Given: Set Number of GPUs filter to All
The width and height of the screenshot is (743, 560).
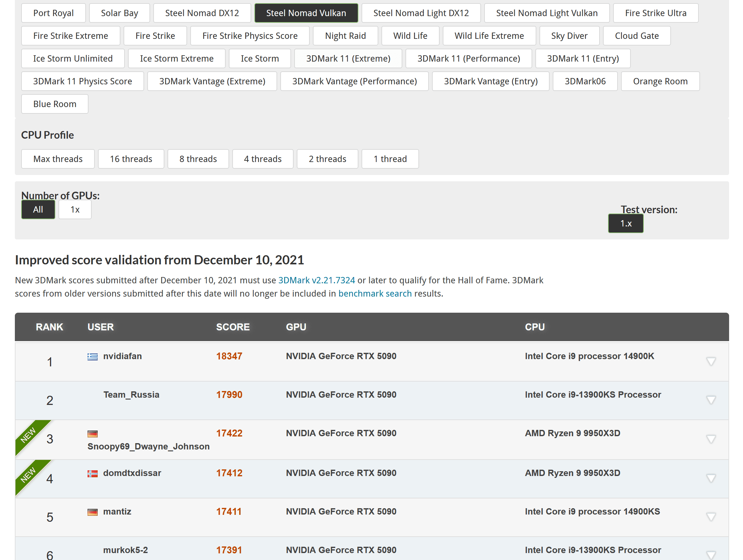Looking at the screenshot, I should pos(38,209).
